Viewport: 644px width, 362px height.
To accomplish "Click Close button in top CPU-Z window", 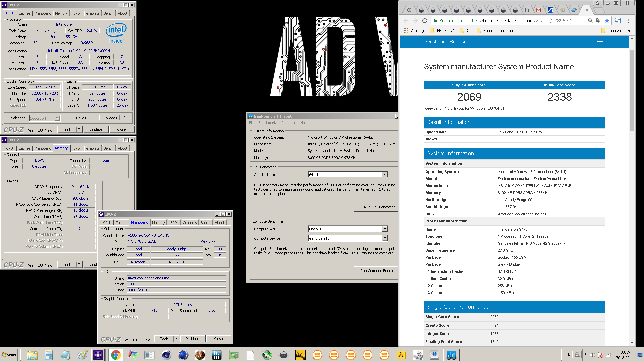I will (121, 129).
